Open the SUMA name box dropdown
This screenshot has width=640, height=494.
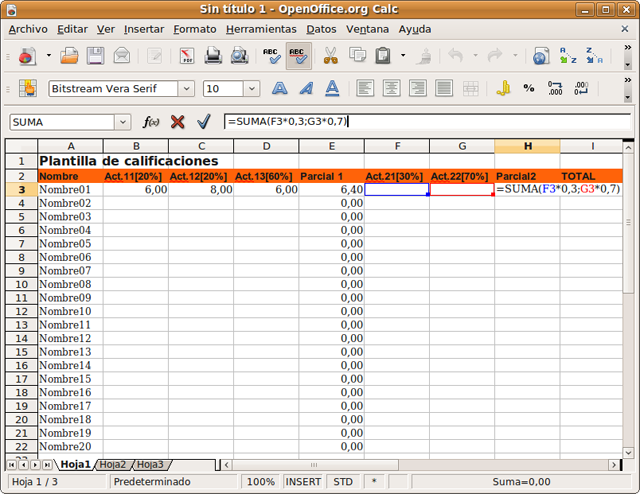click(x=123, y=122)
